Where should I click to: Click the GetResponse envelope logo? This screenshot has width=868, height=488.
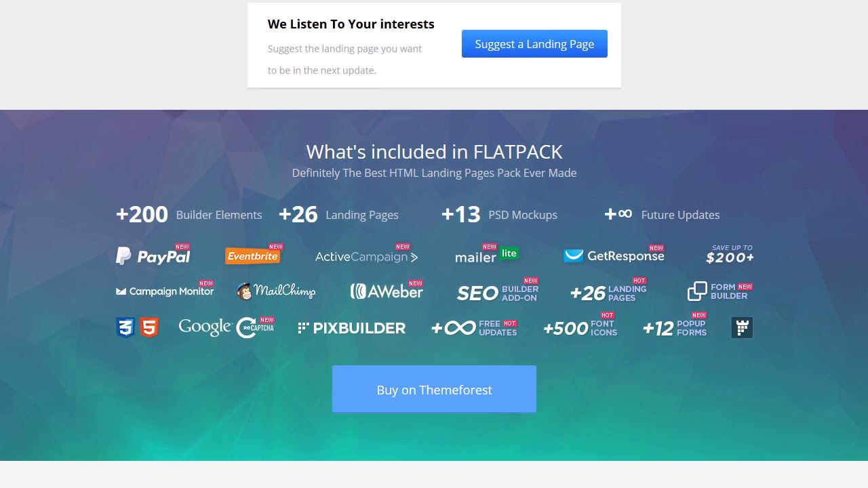pos(574,256)
